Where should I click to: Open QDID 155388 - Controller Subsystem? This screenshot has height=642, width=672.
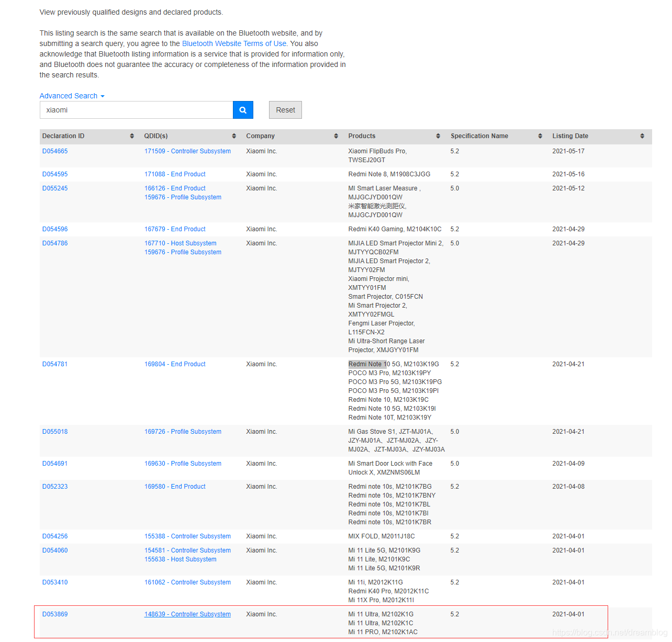(187, 536)
